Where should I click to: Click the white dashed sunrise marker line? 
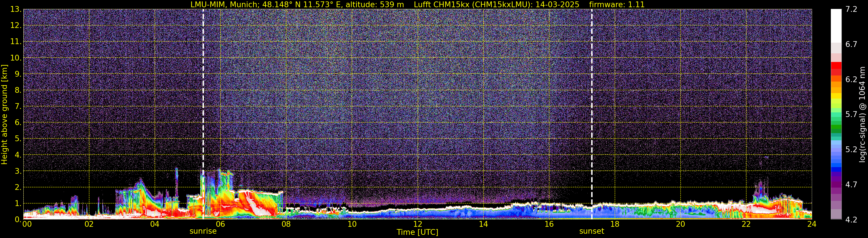[x=203, y=114]
